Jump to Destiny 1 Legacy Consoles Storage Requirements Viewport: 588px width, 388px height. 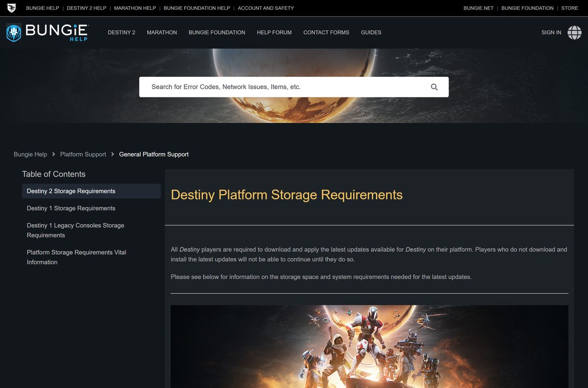75,230
